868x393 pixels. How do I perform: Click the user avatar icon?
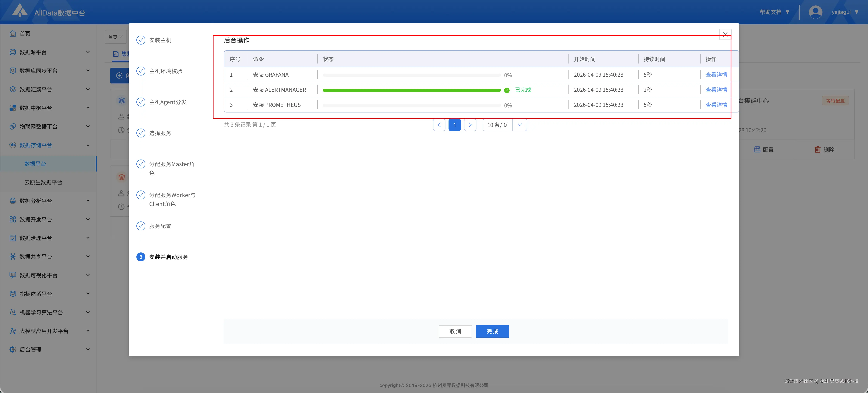pos(815,12)
